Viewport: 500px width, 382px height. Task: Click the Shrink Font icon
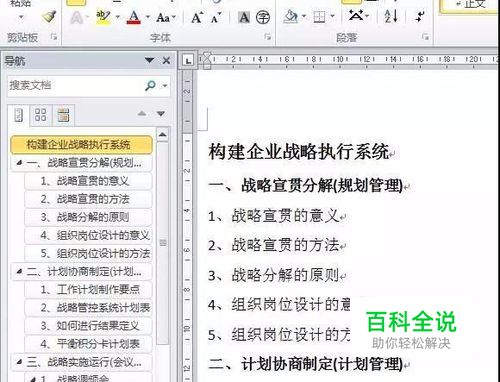216,17
